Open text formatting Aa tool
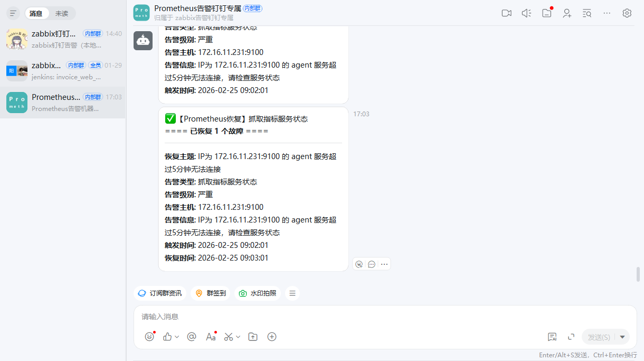This screenshot has height=361, width=644. tap(211, 337)
